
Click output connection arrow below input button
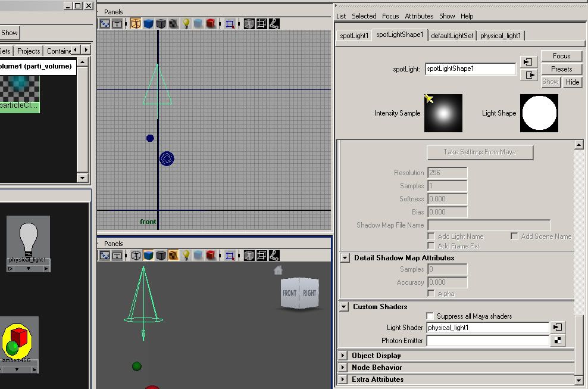click(528, 75)
